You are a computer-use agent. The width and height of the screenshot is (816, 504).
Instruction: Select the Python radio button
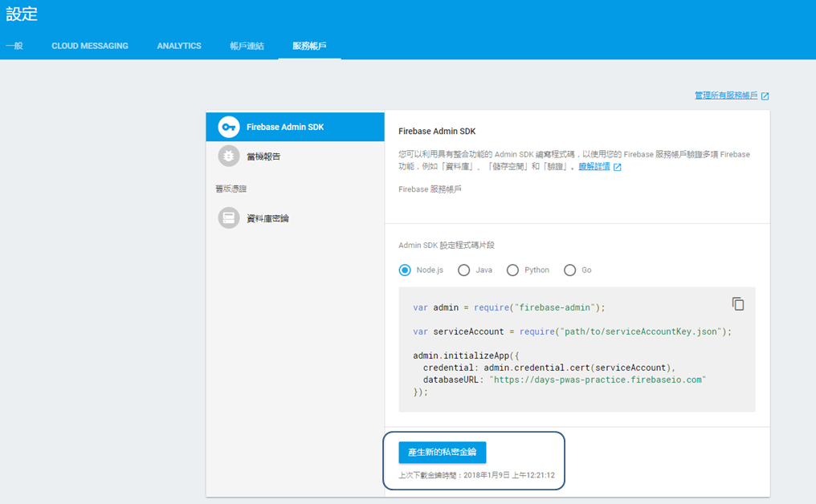(512, 270)
